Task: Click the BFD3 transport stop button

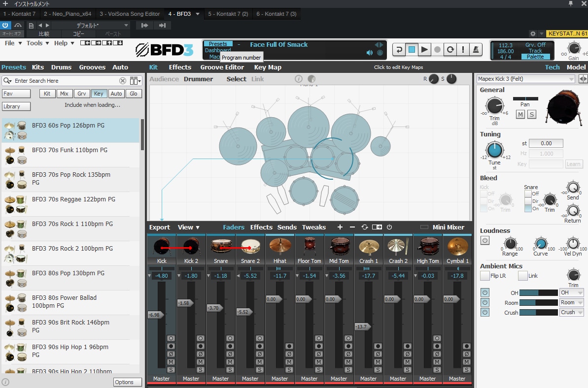Action: [x=412, y=49]
